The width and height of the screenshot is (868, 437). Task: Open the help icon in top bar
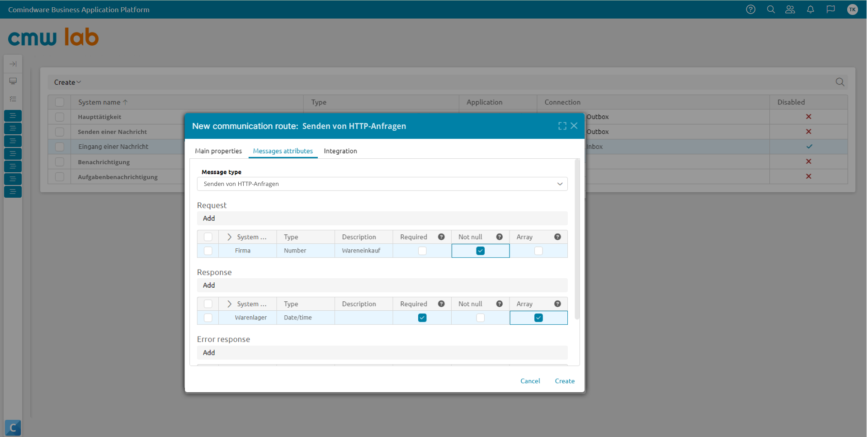750,9
